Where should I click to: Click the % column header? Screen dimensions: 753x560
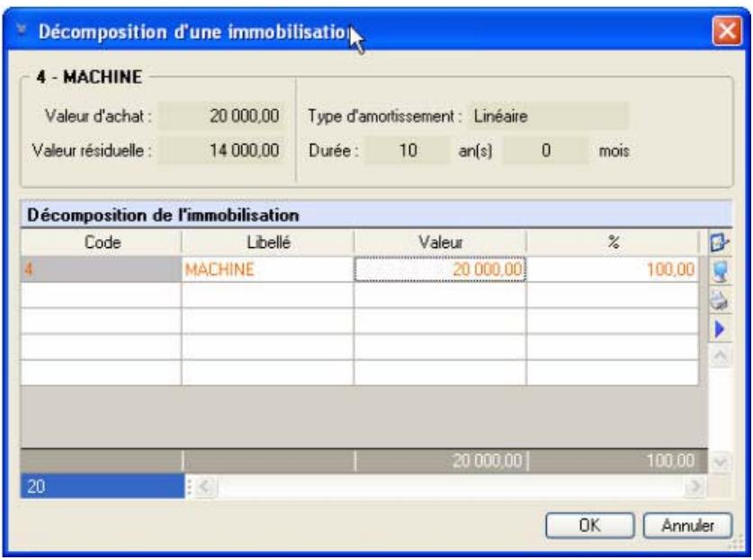[x=613, y=243]
